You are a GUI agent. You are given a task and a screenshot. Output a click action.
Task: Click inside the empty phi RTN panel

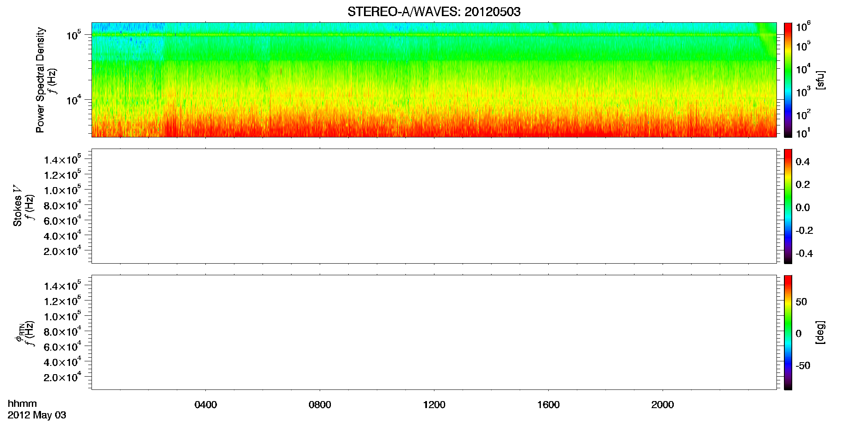(434, 332)
